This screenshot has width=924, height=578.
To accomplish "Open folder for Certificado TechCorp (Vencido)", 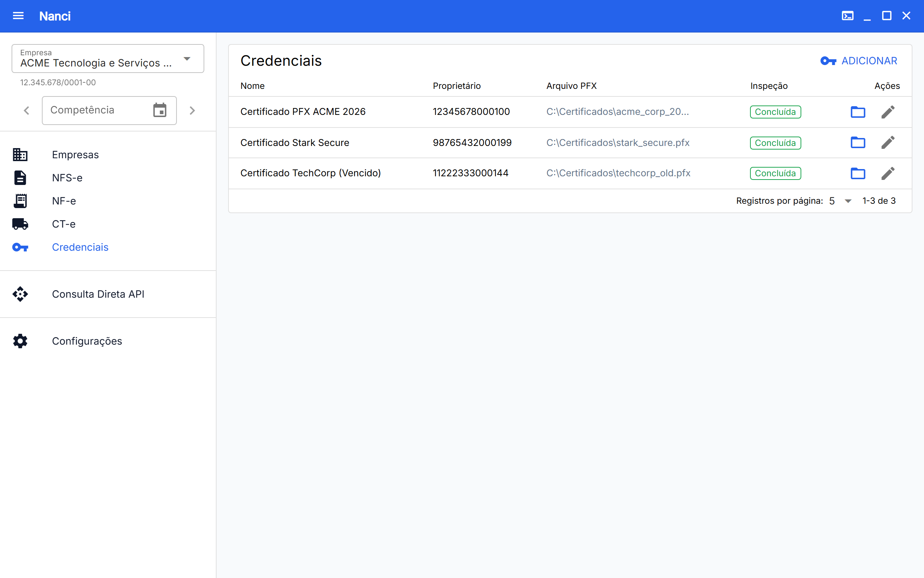I will pos(858,173).
